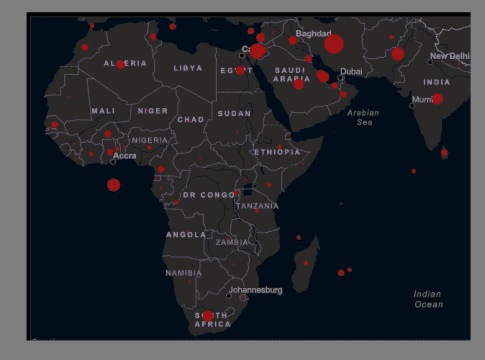This screenshot has height=360, width=485.
Task: Click the red circle near Mumbai in India
Action: [x=437, y=99]
